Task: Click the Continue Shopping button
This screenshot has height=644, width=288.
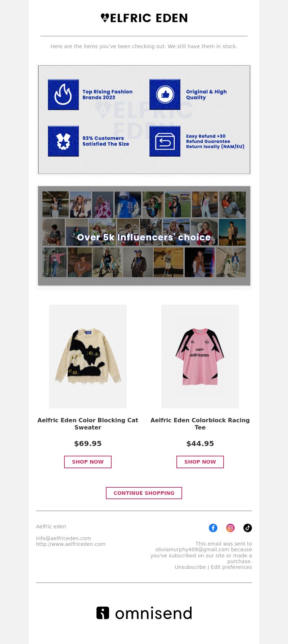Action: click(144, 493)
